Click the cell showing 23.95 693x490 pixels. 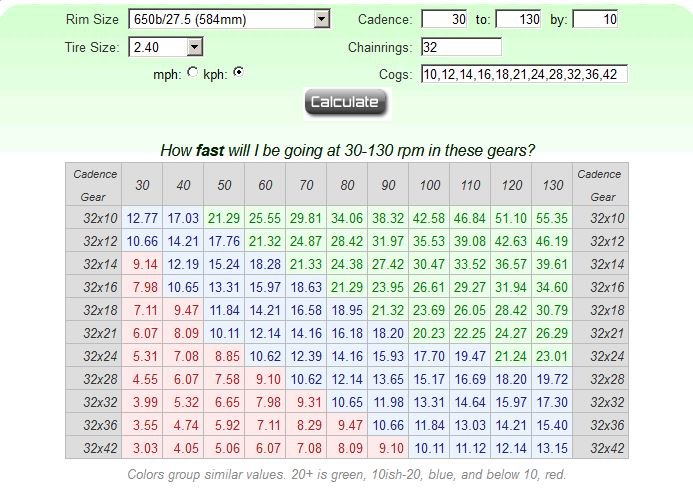(x=388, y=287)
